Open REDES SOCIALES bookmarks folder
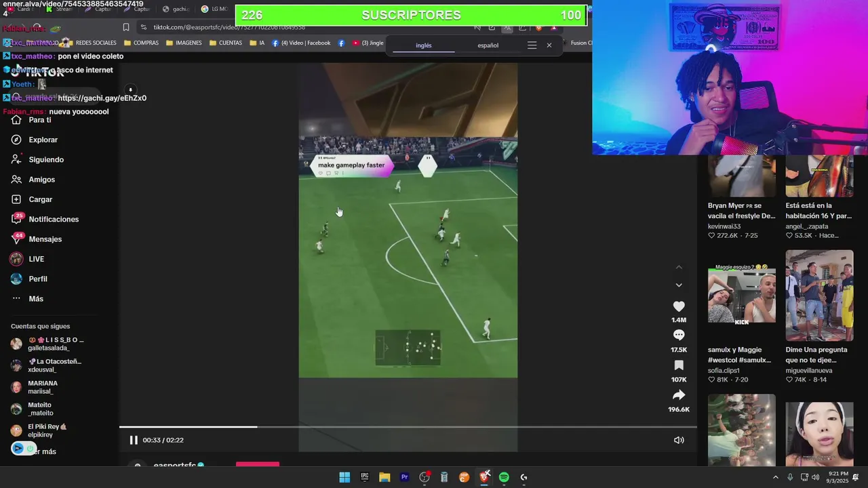This screenshot has width=868, height=488. coord(91,43)
